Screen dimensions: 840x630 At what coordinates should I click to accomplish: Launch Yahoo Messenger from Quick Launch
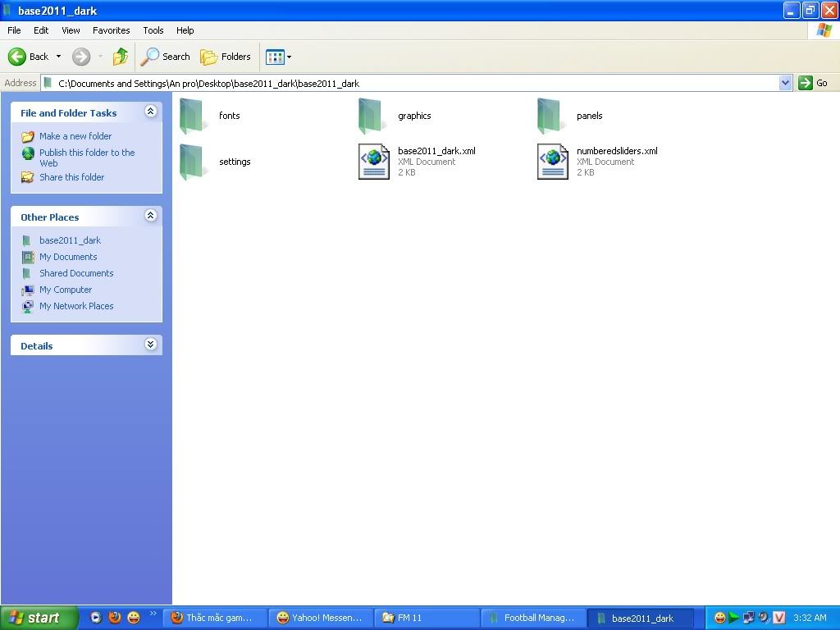tap(134, 618)
